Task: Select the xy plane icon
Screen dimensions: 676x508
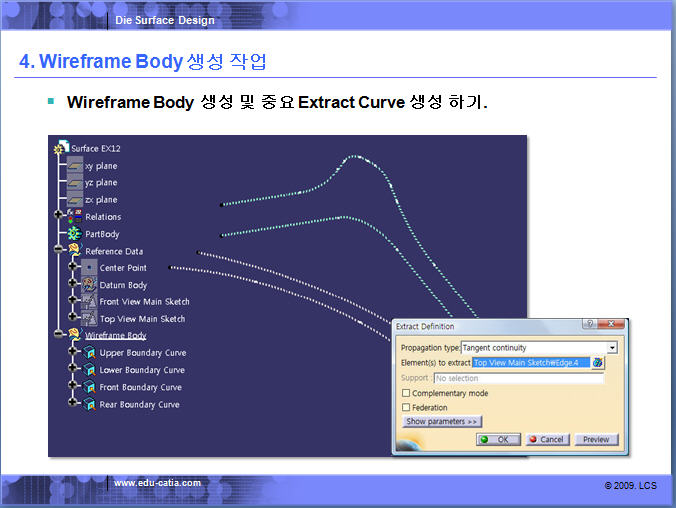Action: (75, 166)
